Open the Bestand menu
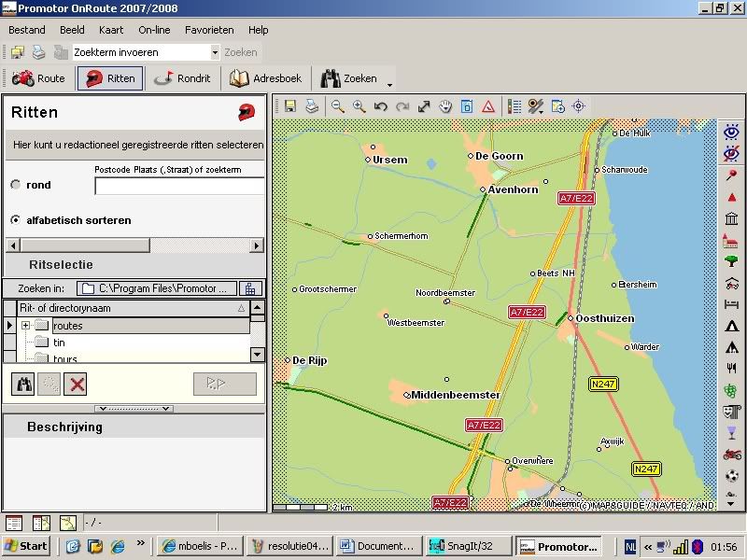Viewport: 747px width, 560px height. click(x=27, y=30)
